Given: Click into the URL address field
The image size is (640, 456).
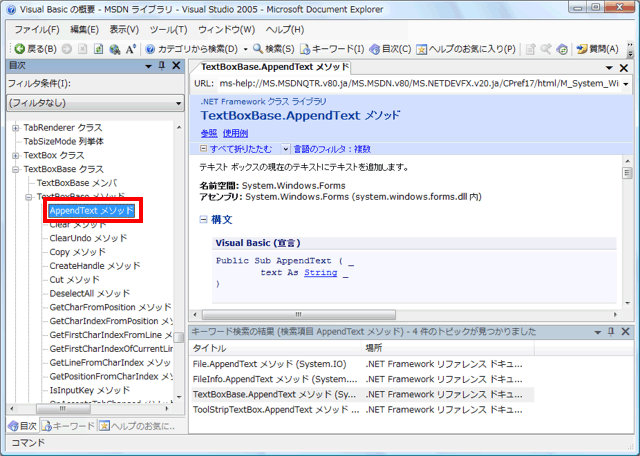Looking at the screenshot, I should [x=418, y=84].
